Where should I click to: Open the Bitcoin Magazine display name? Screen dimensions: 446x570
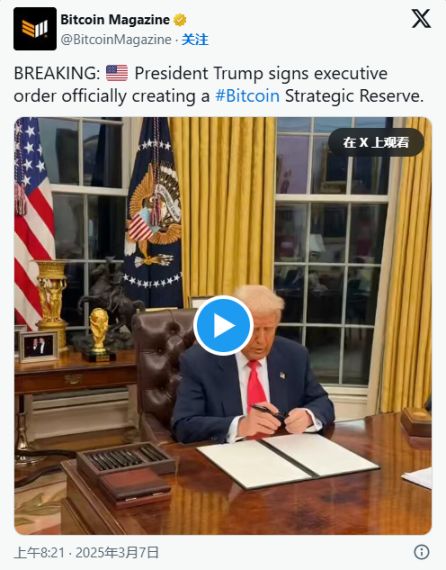coord(115,20)
